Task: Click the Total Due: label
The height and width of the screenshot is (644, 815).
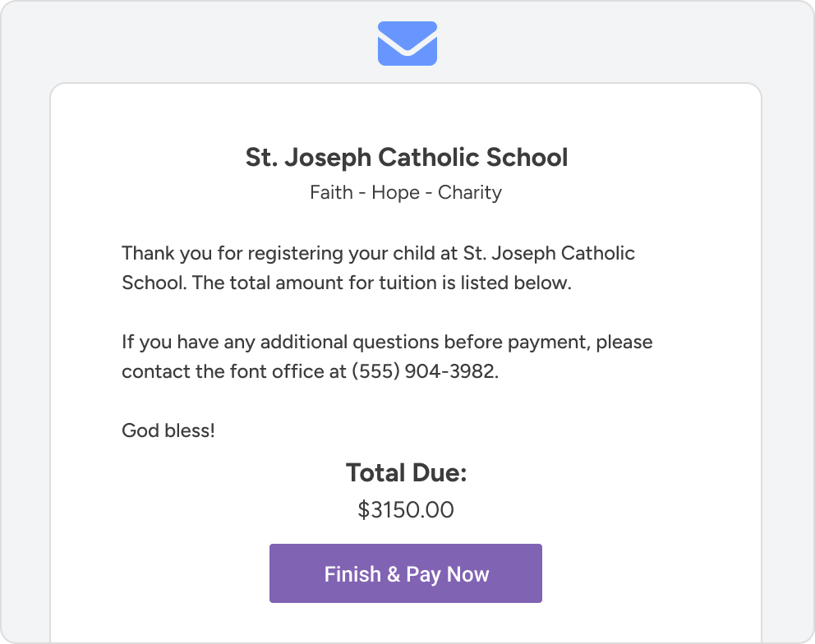Action: tap(406, 473)
